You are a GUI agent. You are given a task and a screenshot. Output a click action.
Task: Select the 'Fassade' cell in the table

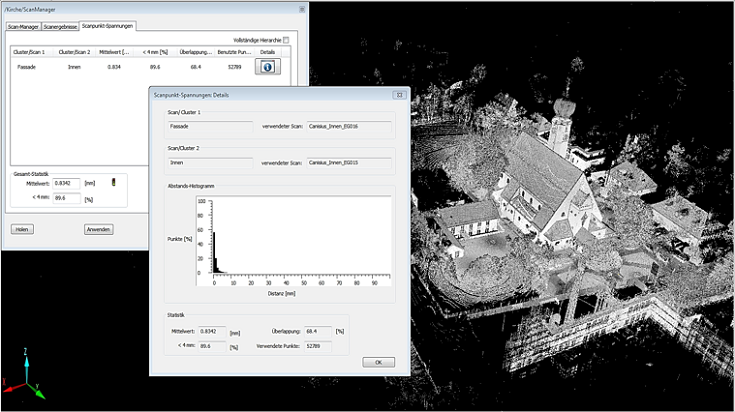coord(27,67)
